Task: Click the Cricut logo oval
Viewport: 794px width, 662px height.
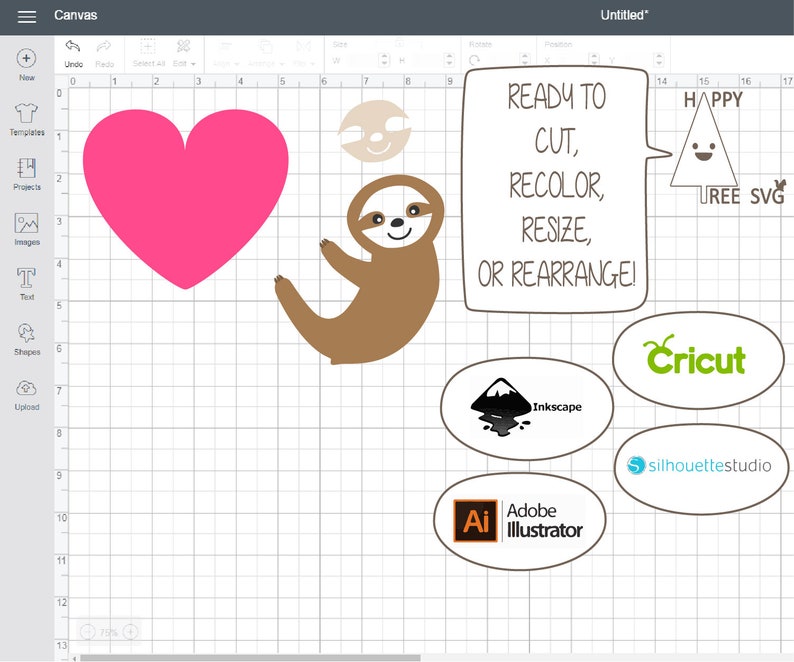Action: pyautogui.click(x=698, y=360)
